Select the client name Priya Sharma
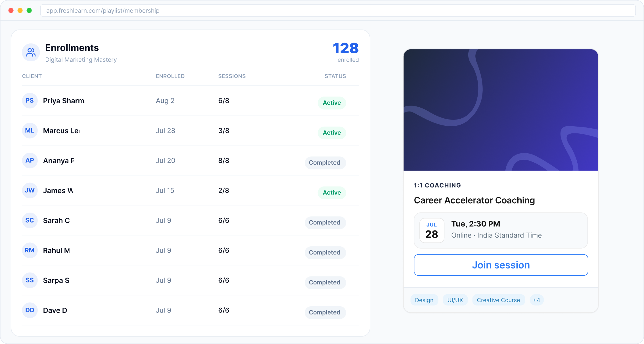Screen dimensions: 644x344 tap(64, 101)
